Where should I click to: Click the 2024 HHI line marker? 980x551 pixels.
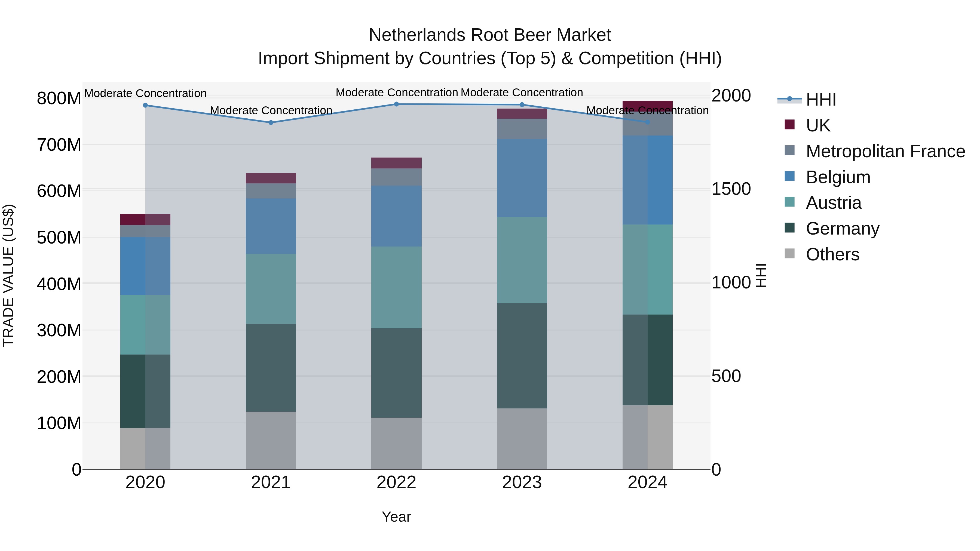[x=648, y=122]
